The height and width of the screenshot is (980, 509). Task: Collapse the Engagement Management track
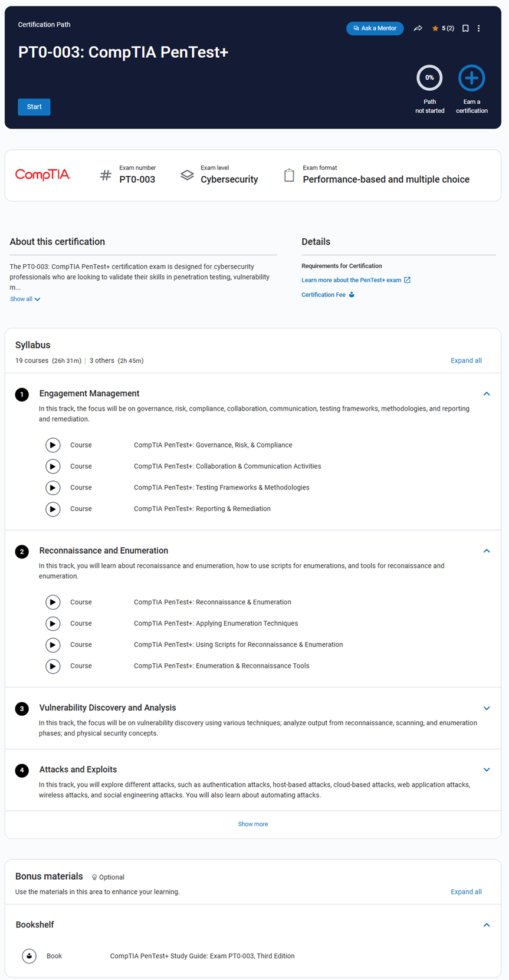click(x=487, y=394)
